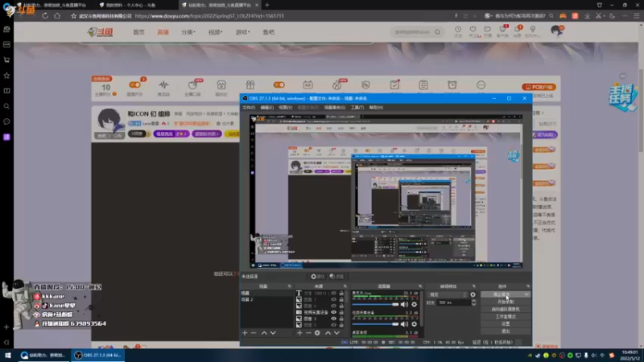Click 开始录制 button in OBS controls

(x=506, y=302)
